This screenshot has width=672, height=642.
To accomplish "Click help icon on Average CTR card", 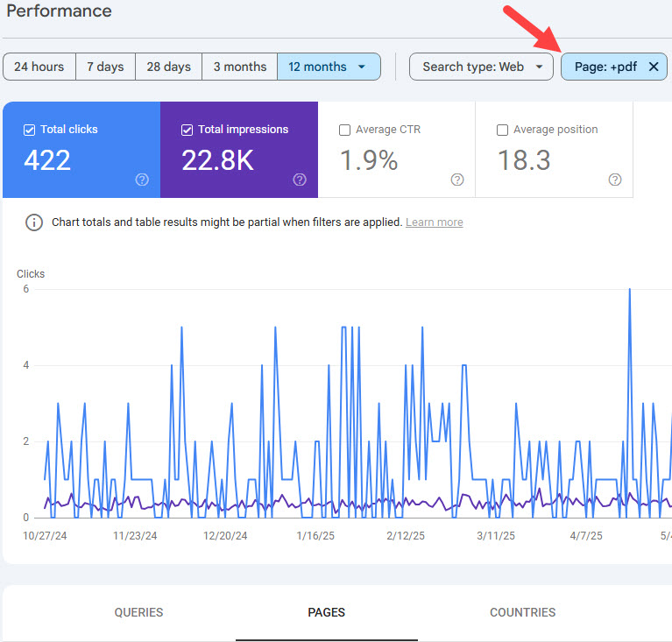I will (457, 180).
